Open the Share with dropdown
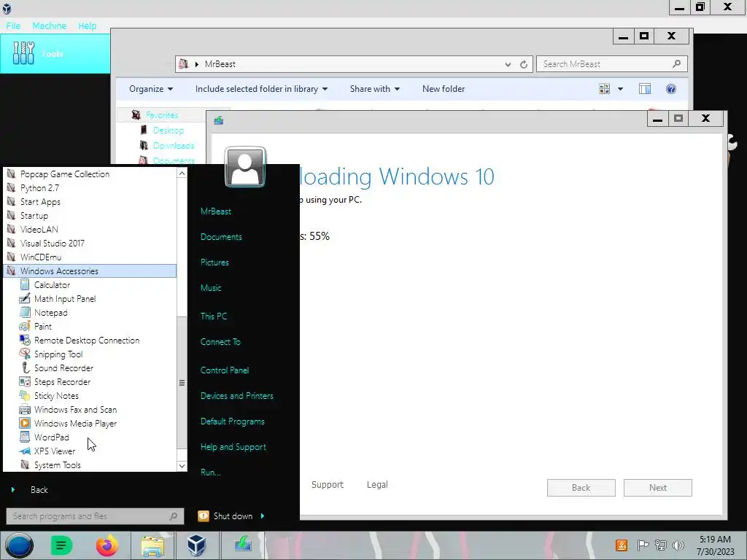Viewport: 747px width, 560px height. point(375,88)
